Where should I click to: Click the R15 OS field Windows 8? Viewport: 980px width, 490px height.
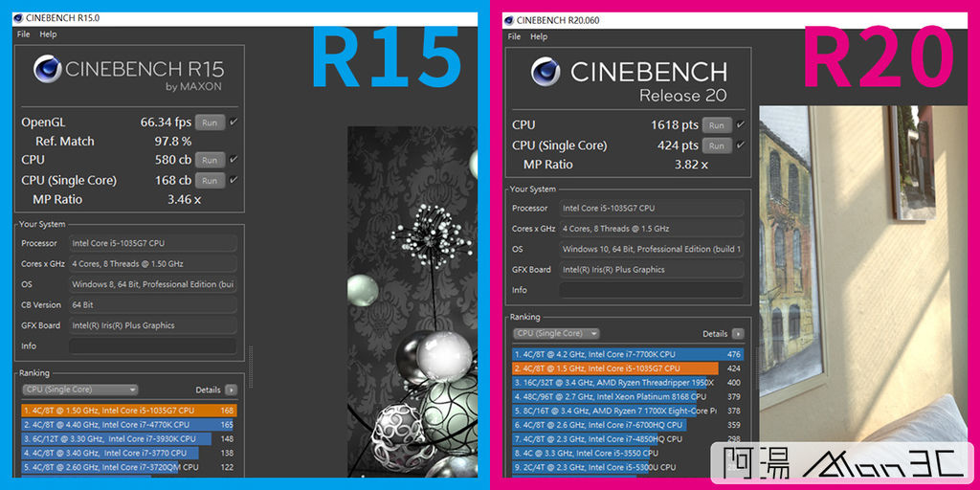click(x=153, y=284)
